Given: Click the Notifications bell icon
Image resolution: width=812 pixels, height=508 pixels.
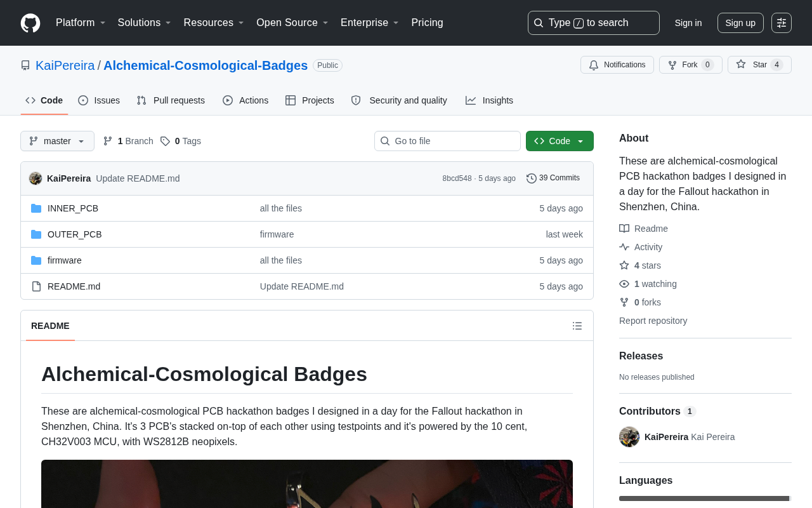Looking at the screenshot, I should coord(594,65).
